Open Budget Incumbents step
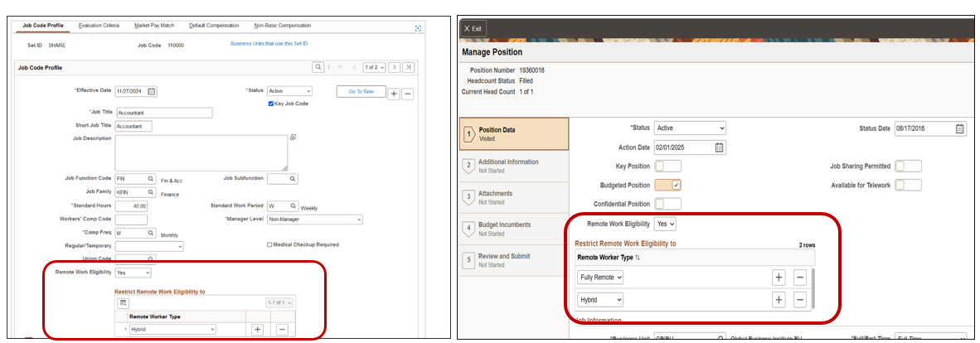The width and height of the screenshot is (980, 343). coord(514,229)
